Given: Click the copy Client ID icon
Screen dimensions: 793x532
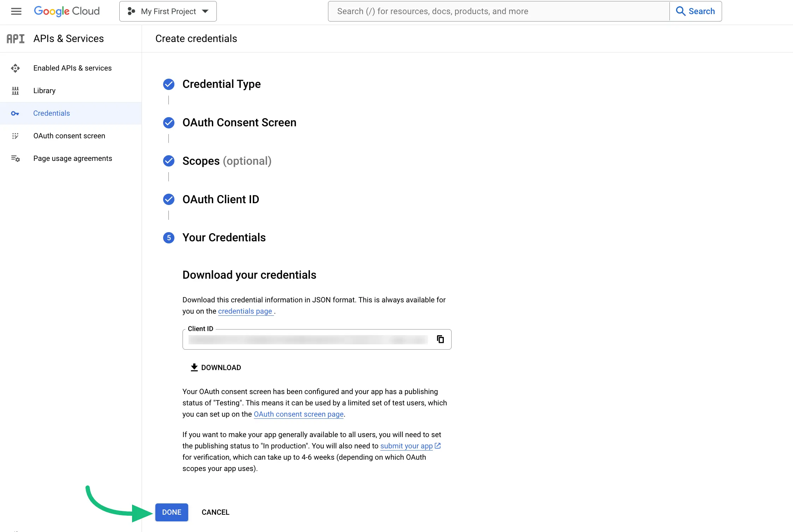Looking at the screenshot, I should click(x=440, y=339).
